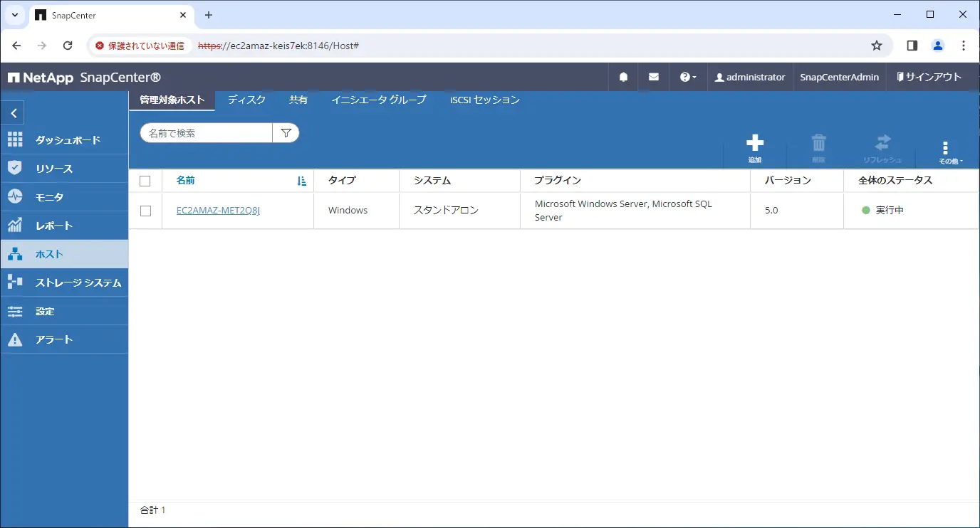The width and height of the screenshot is (980, 528).
Task: Open the Chrome side panel icon
Action: (x=912, y=46)
